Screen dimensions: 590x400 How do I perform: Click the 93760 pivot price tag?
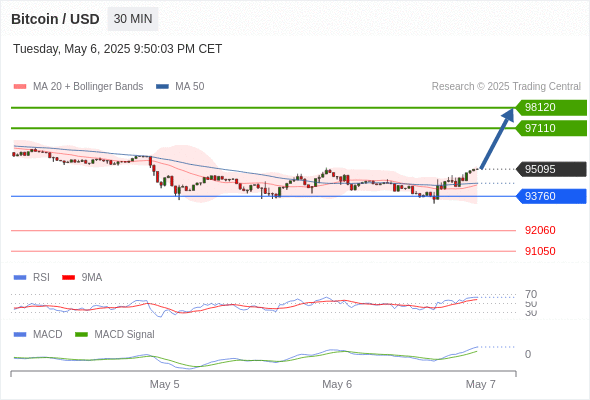tap(551, 196)
